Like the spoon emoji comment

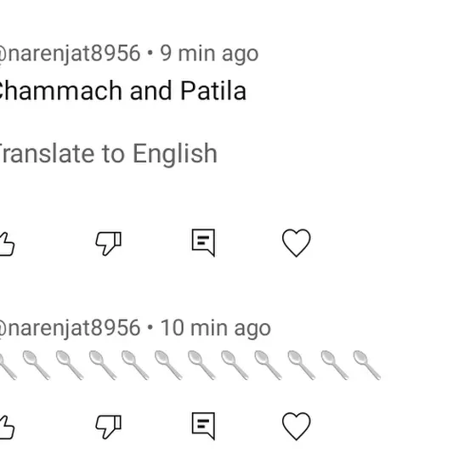tap(7, 427)
